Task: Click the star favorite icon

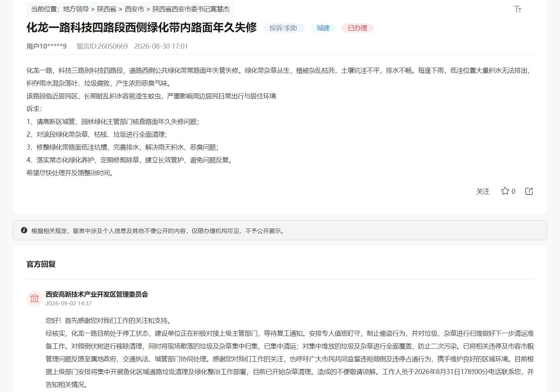Action: pos(505,191)
